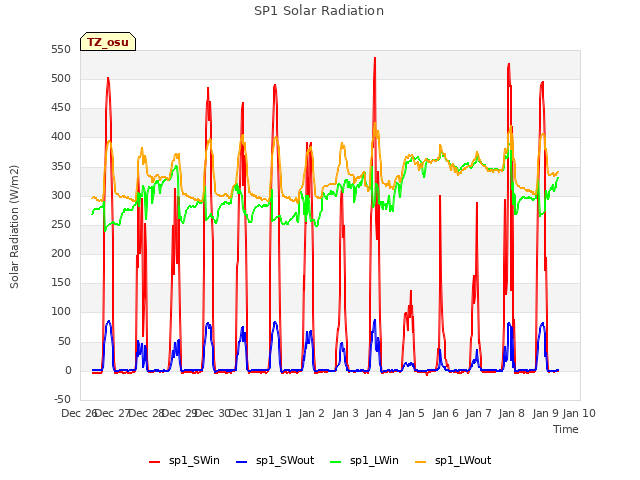Toggle the sp1_LWin legend label
This screenshot has height=480, width=640.
(x=374, y=460)
